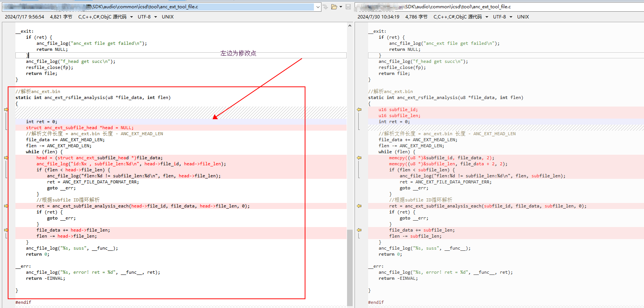Click right-pane copy arrow at memcpy line

[359, 158]
